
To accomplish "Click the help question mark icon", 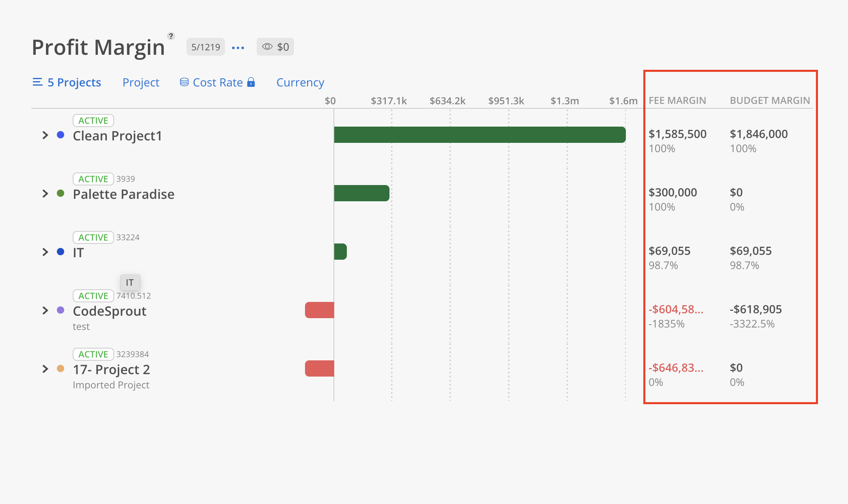I will (x=171, y=36).
